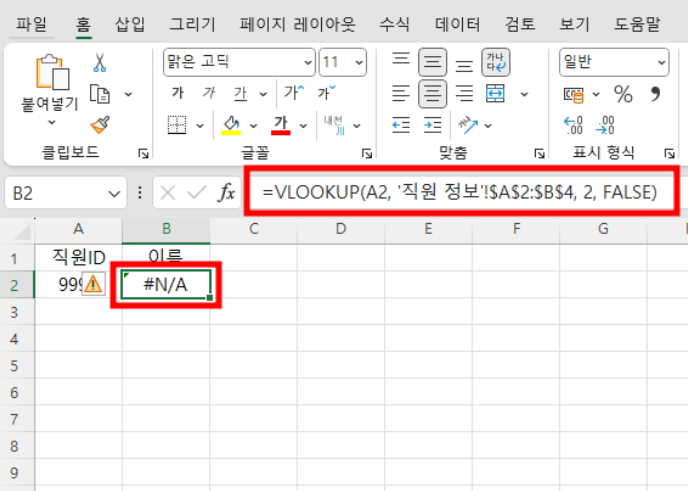This screenshot has width=688, height=491.
Task: Click the Merge and Center icon
Action: (495, 93)
